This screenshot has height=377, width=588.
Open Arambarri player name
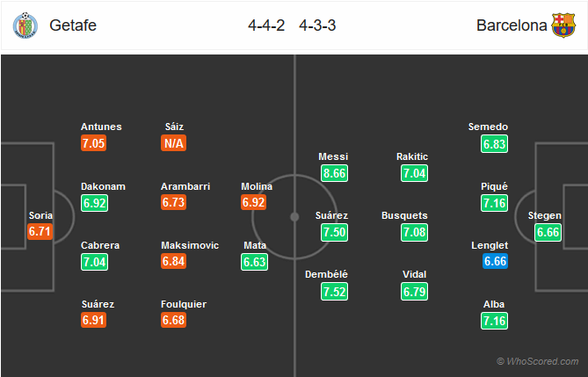pyautogui.click(x=185, y=186)
